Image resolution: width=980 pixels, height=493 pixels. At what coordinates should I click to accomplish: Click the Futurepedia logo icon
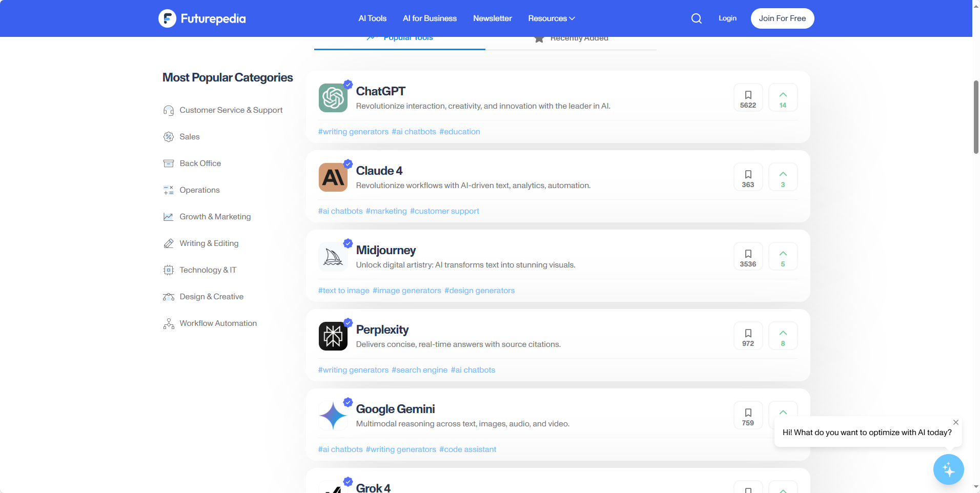pyautogui.click(x=167, y=18)
